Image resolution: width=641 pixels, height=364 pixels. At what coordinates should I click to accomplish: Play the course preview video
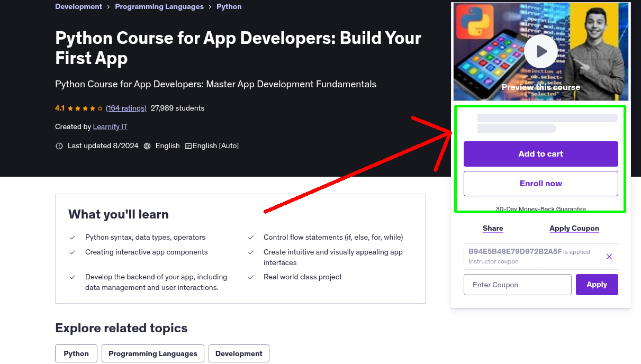pyautogui.click(x=540, y=51)
